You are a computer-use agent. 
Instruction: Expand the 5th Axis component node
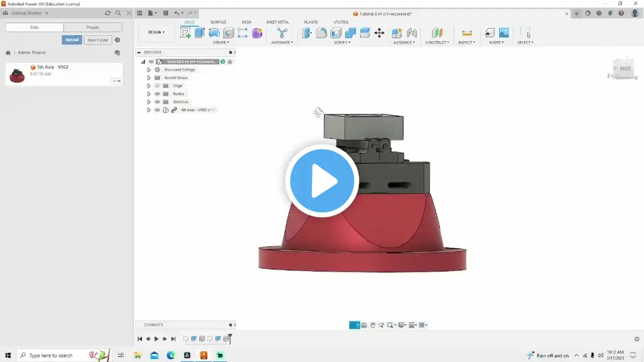pos(149,110)
